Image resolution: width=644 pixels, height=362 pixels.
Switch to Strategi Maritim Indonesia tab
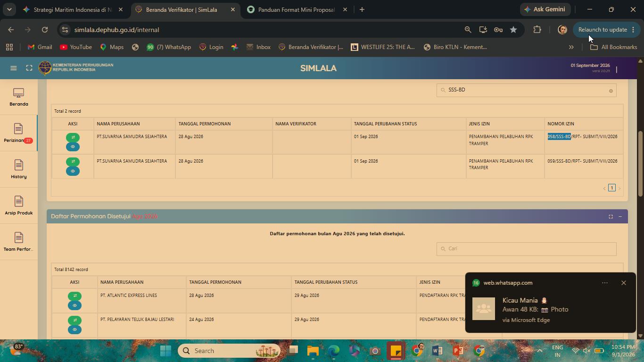(73, 9)
